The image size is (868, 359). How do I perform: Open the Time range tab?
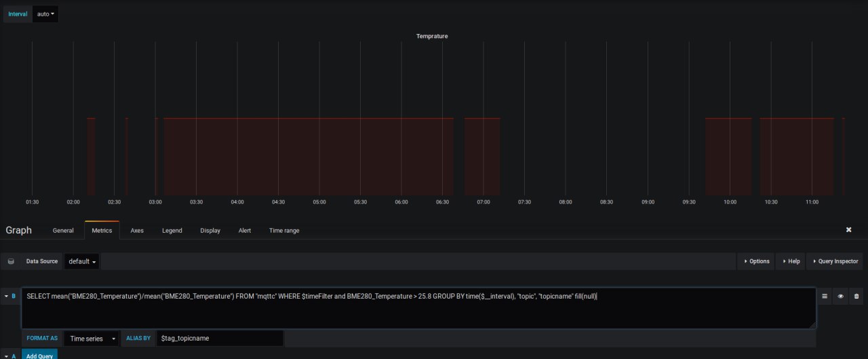coord(284,231)
